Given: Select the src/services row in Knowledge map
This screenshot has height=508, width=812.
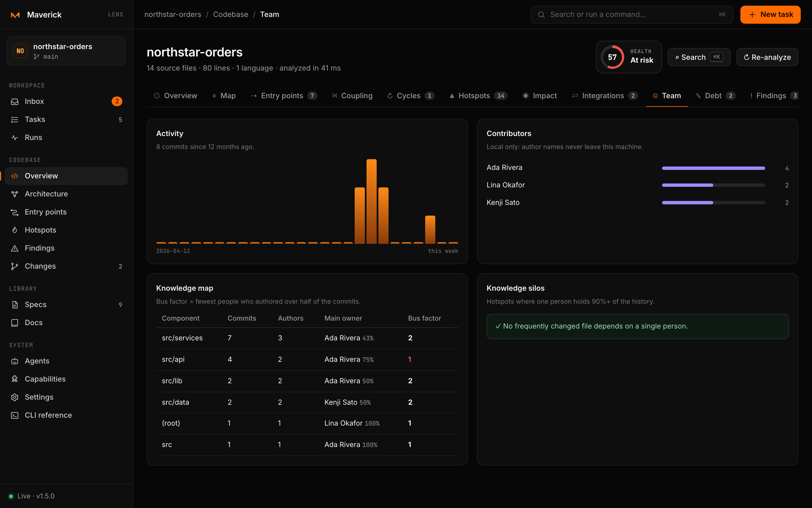Looking at the screenshot, I should 307,338.
